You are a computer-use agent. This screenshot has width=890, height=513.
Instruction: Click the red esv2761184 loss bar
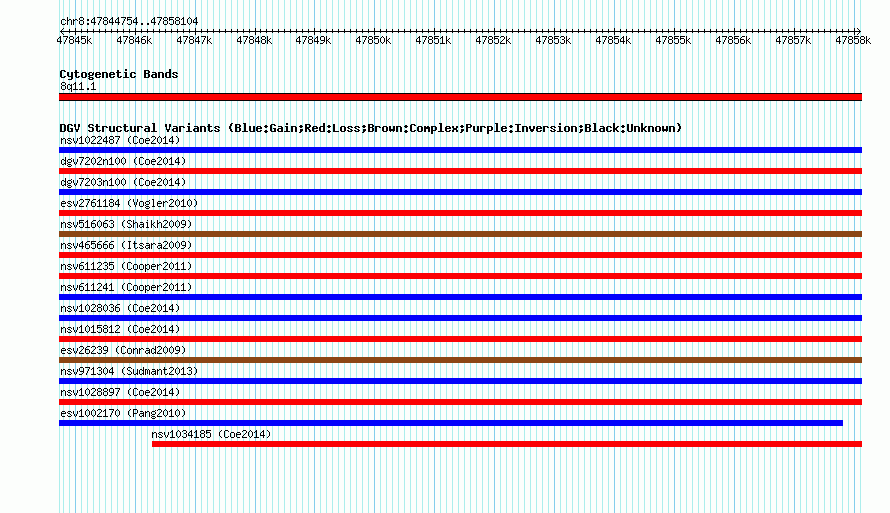[x=460, y=213]
